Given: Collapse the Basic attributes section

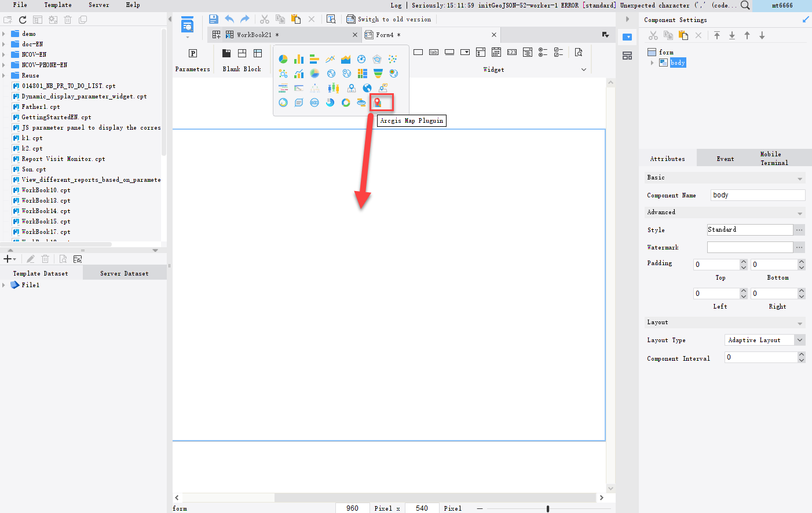Looking at the screenshot, I should point(802,177).
